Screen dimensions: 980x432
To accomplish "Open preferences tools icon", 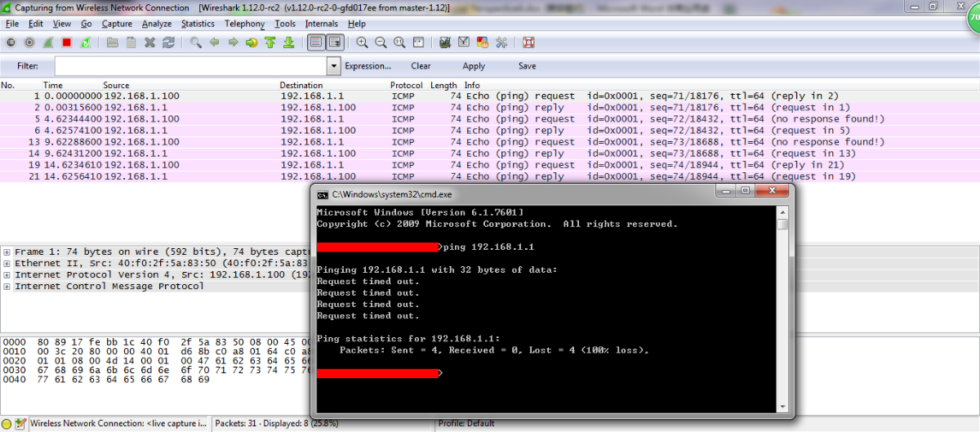I will click(501, 42).
